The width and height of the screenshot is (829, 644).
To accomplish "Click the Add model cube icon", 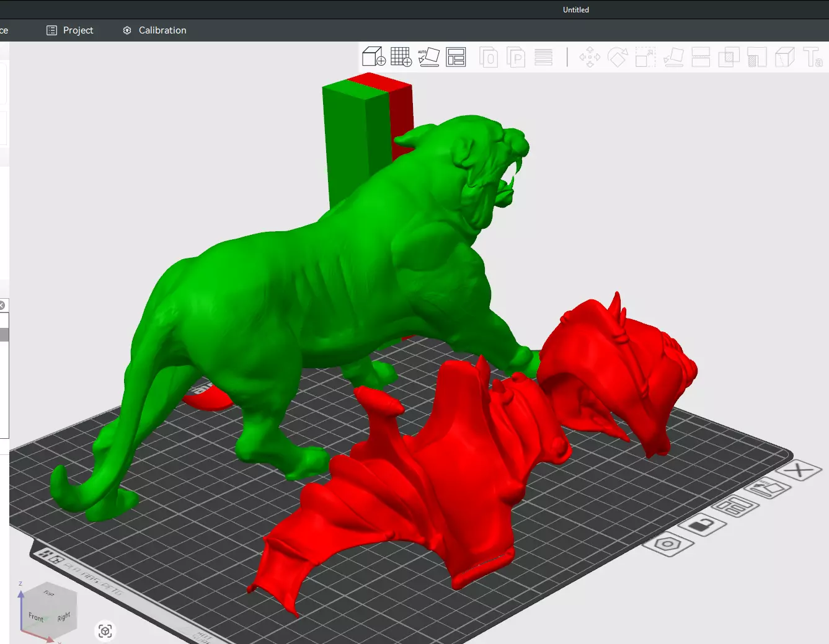I will tap(374, 57).
